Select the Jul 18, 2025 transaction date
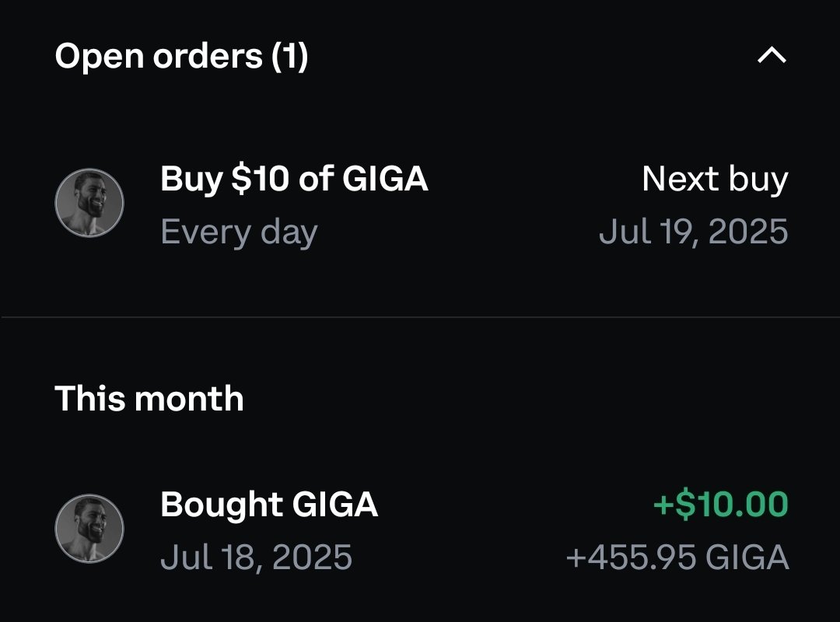Viewport: 840px width, 622px height. [x=257, y=557]
